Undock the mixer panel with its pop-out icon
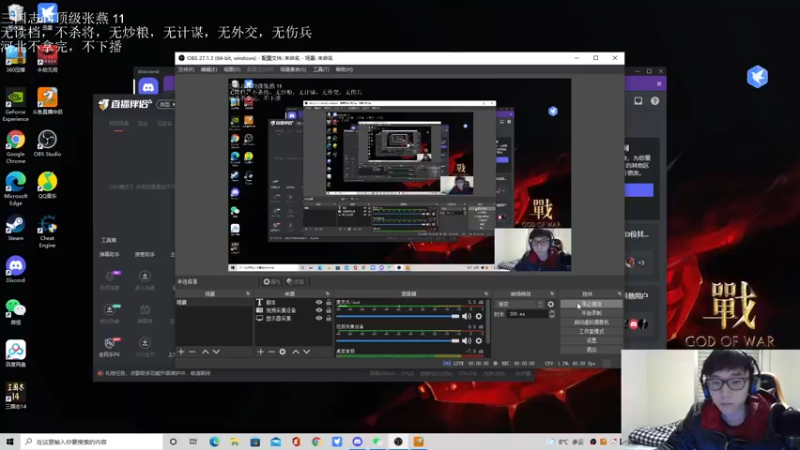 486,294
